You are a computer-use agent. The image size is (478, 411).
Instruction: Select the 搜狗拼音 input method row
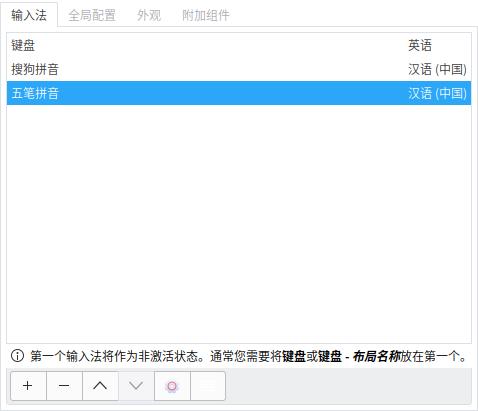pos(239,69)
